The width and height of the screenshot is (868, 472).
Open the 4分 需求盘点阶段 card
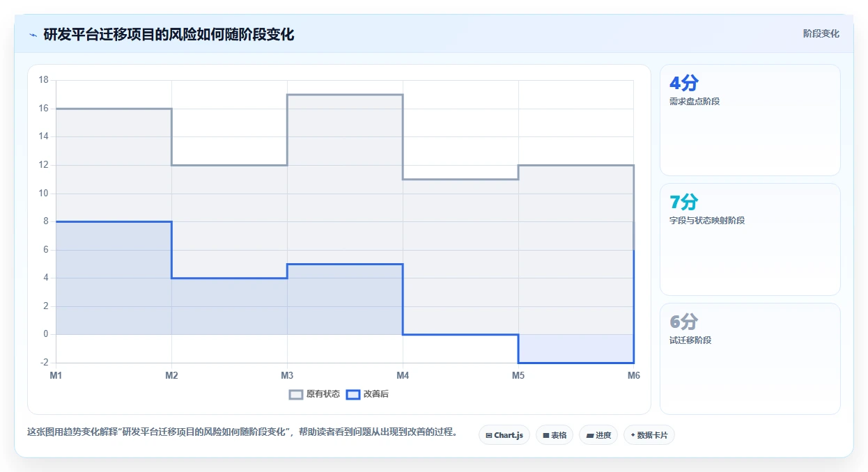pos(750,120)
